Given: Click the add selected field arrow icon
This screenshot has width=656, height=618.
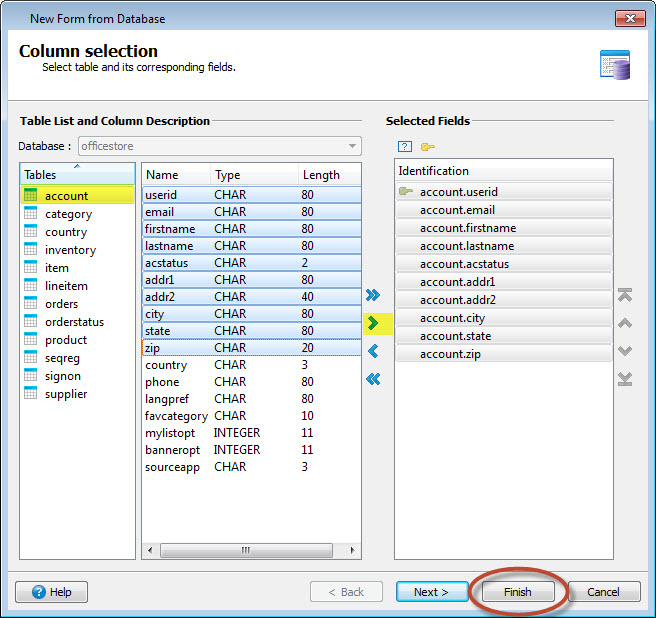Looking at the screenshot, I should coord(373,323).
